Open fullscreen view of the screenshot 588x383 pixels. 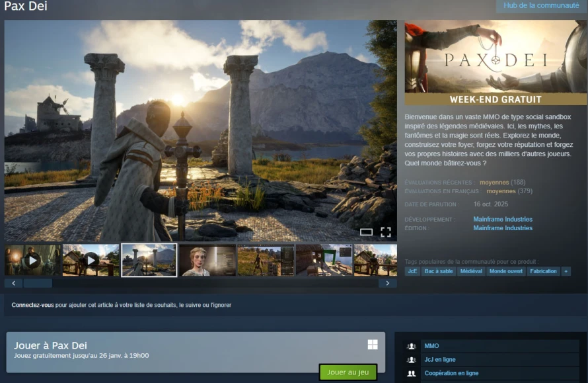386,232
